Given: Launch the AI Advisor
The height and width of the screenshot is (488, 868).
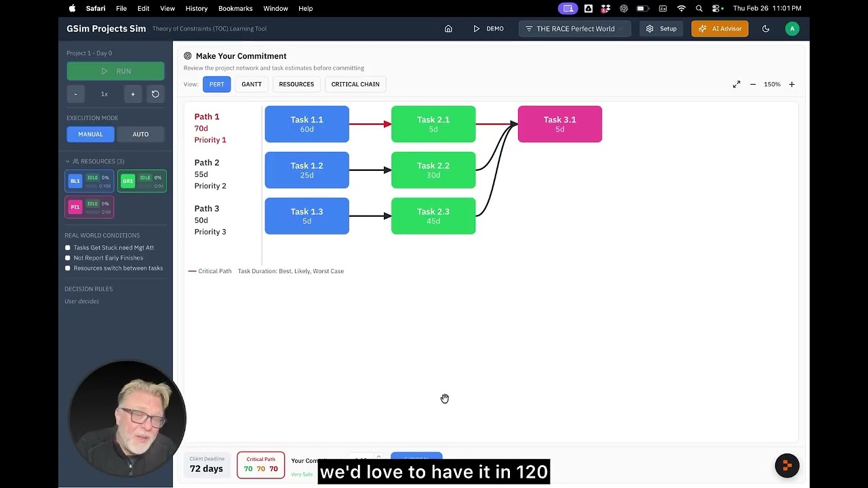Looking at the screenshot, I should point(719,28).
